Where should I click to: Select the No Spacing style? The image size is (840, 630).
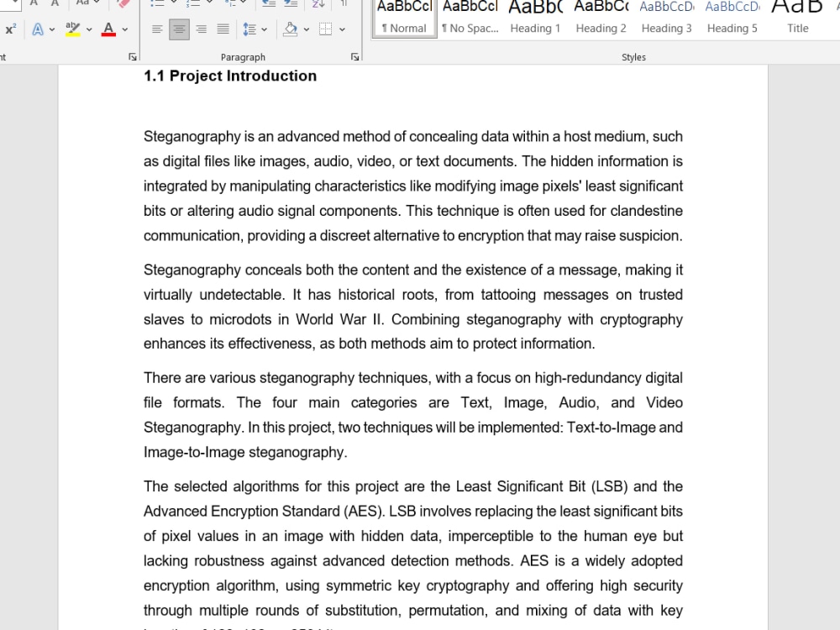[x=470, y=17]
